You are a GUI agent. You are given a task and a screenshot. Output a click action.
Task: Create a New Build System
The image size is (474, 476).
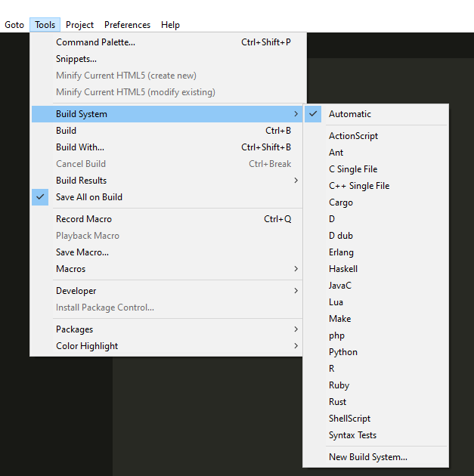click(367, 457)
